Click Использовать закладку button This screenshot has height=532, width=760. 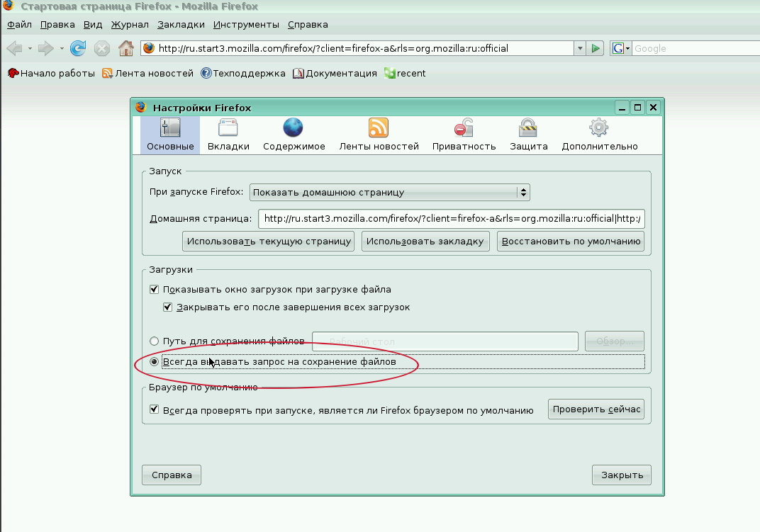tap(425, 242)
